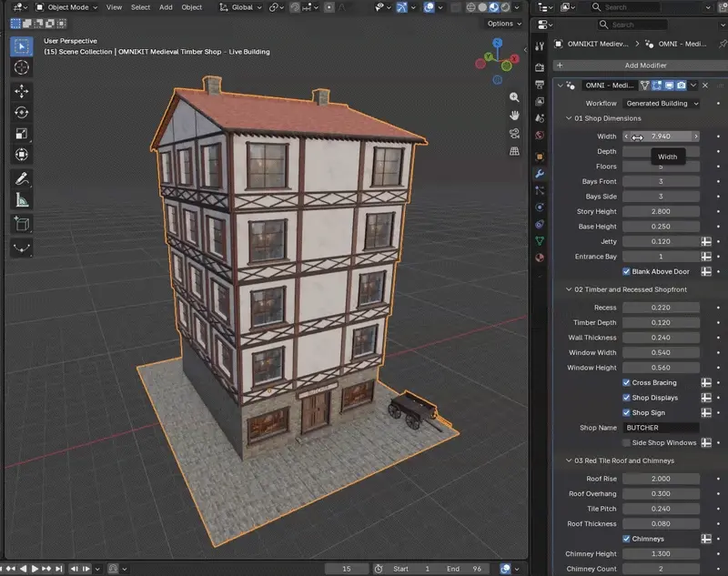This screenshot has width=728, height=576.
Task: Select the Move tool
Action: pyautogui.click(x=21, y=91)
